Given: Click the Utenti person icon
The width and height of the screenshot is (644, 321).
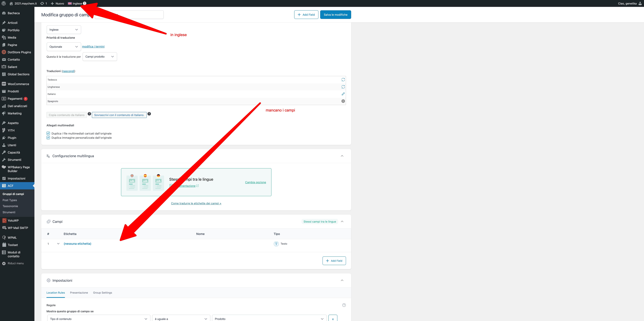Looking at the screenshot, I should click(x=4, y=145).
